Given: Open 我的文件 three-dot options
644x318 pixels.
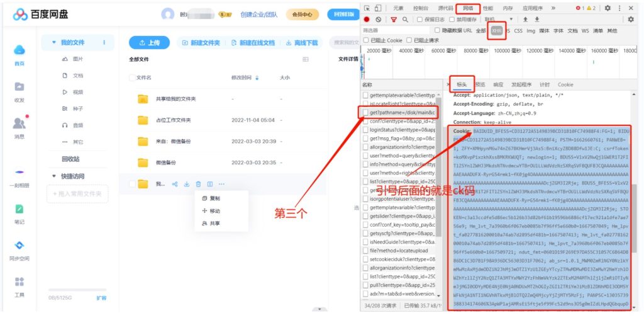Looking at the screenshot, I should coord(104,42).
